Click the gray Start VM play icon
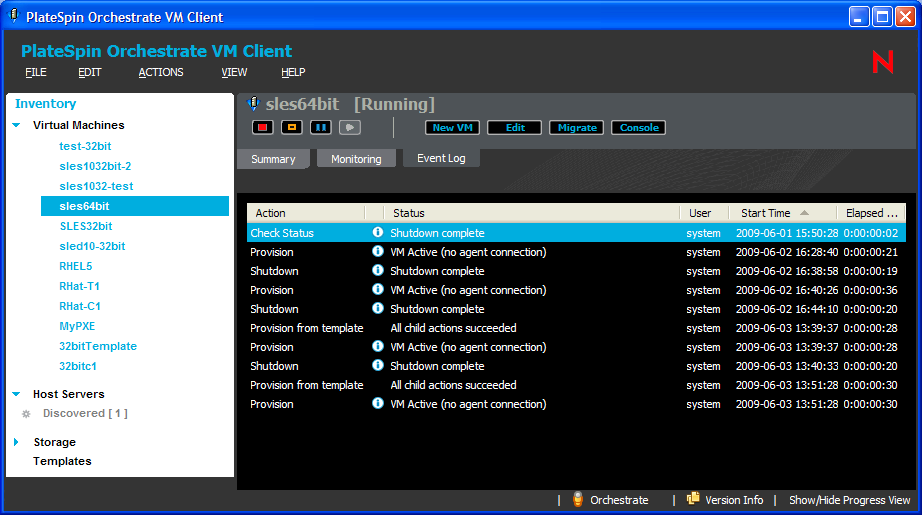Image resolution: width=922 pixels, height=515 pixels. pos(350,128)
